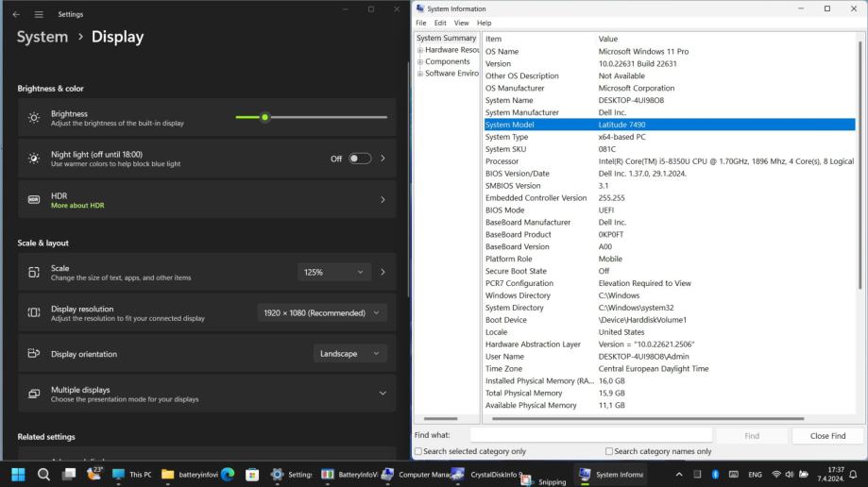This screenshot has width=868, height=487.
Task: Click the brightness slider thumb
Action: pyautogui.click(x=265, y=117)
